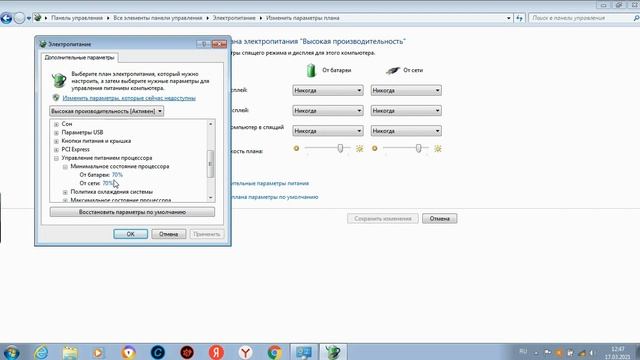Open the dark blue C icon on taskbar
Screen dimensions: 640x360
[158, 352]
